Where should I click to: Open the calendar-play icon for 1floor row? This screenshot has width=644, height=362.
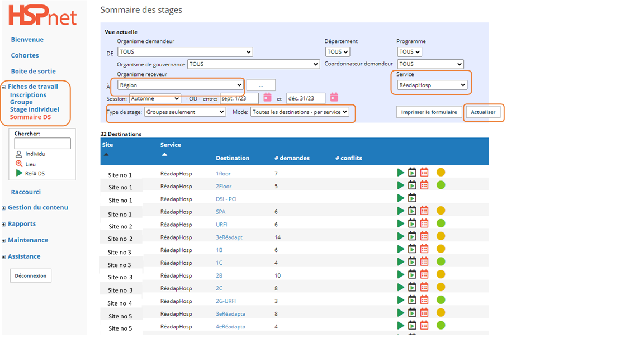point(412,173)
